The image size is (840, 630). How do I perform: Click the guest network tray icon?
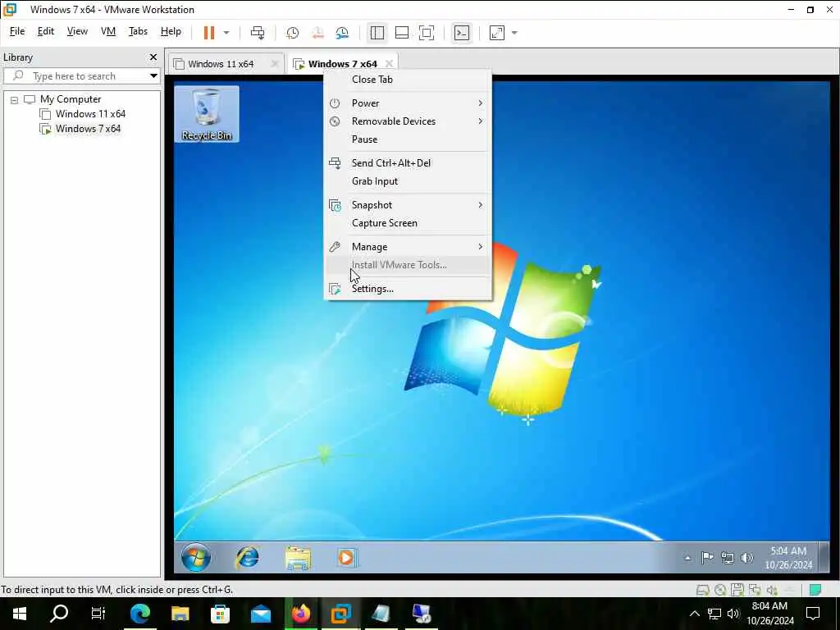(727, 558)
